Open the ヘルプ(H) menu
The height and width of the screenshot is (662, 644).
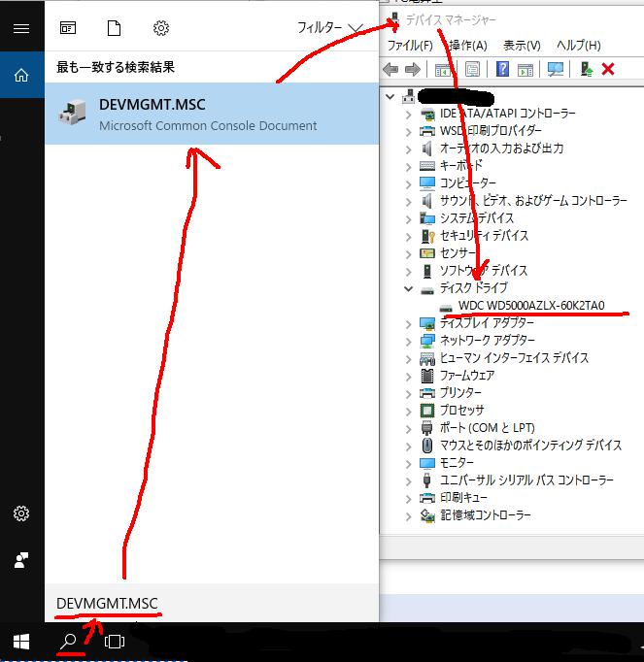click(579, 46)
